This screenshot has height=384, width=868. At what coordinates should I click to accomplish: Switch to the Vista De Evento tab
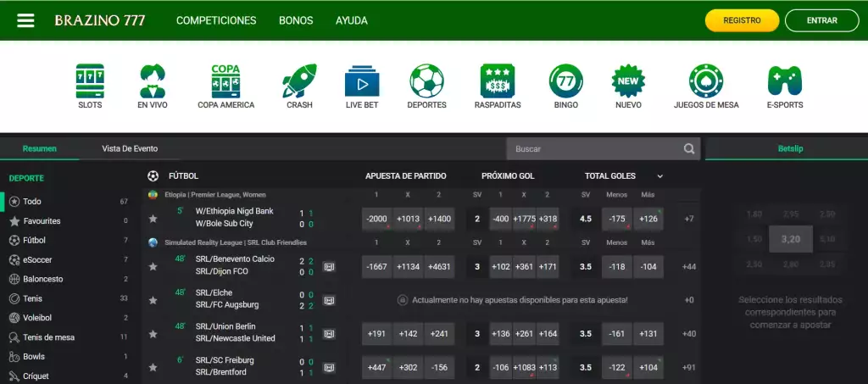coord(130,148)
